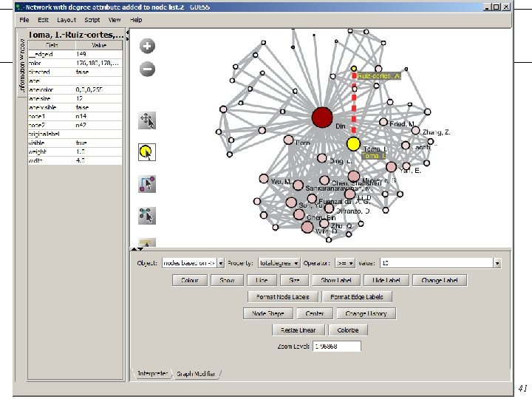Screen dimensions: 532x399
Task: Click the zoom out minus icon
Action: pyautogui.click(x=147, y=69)
